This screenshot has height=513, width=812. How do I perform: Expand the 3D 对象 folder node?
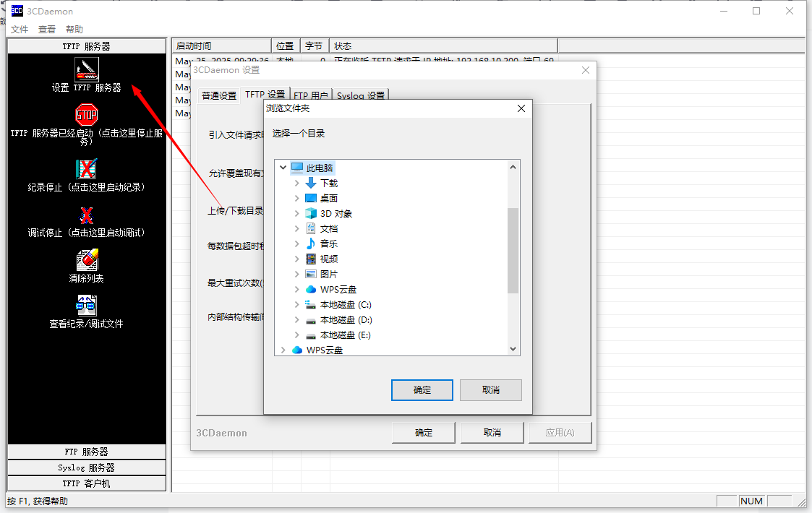[x=296, y=213]
